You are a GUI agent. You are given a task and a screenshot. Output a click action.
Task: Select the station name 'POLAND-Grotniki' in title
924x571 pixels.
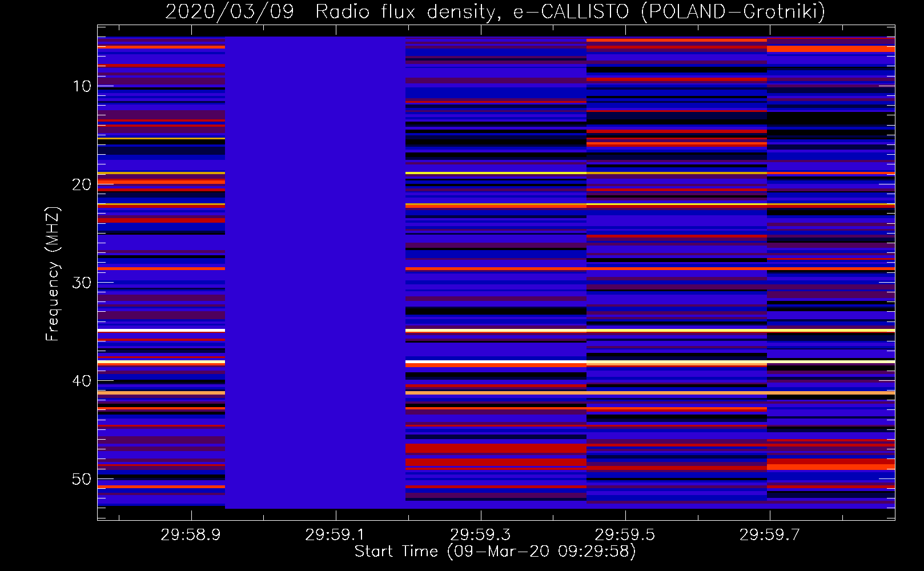point(733,11)
